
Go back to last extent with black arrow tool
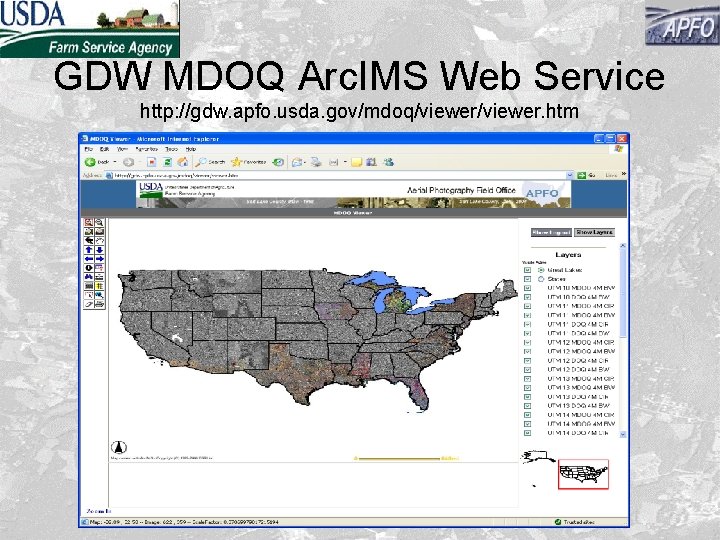point(89,241)
